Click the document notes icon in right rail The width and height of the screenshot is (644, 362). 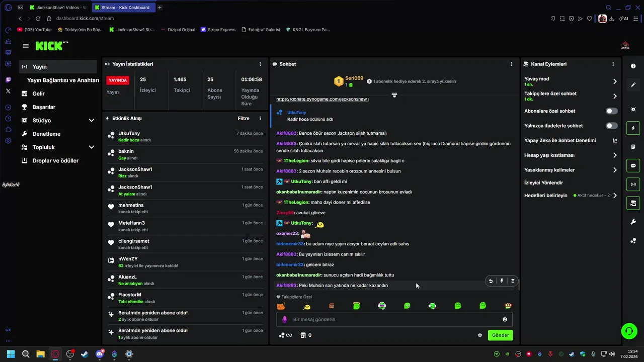[633, 147]
